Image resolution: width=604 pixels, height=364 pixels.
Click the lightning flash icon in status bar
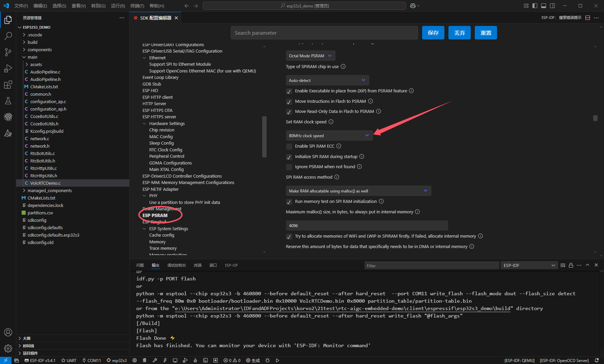(165, 360)
